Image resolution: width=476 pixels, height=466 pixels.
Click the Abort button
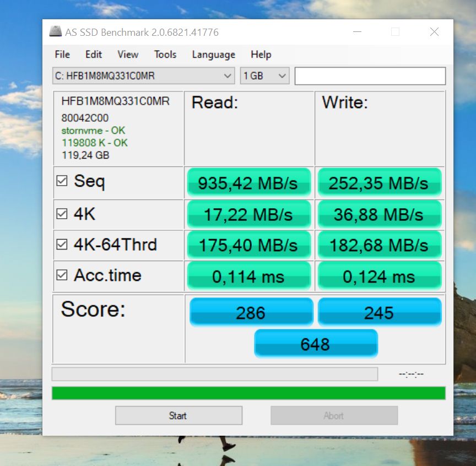tap(334, 415)
